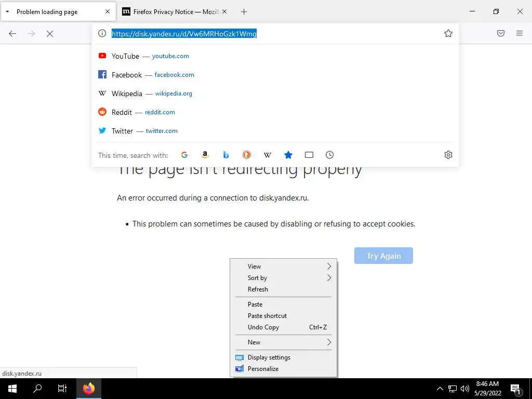Close the Firefox Privacy Notice tab

pos(224,11)
